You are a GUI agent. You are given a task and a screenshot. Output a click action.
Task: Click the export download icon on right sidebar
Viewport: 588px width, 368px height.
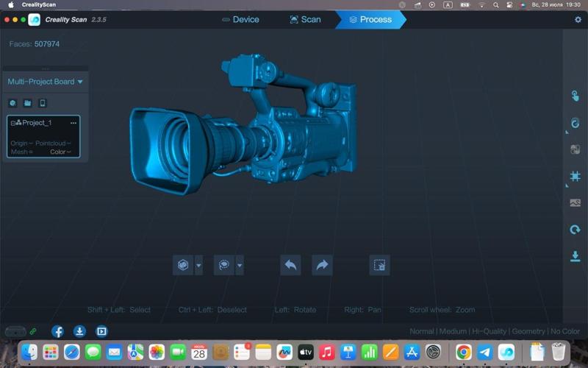(576, 256)
